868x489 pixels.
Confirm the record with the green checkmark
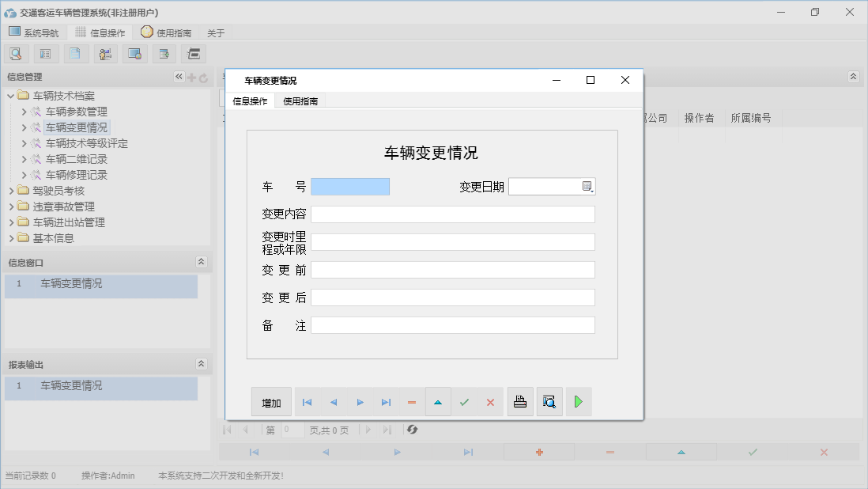464,402
